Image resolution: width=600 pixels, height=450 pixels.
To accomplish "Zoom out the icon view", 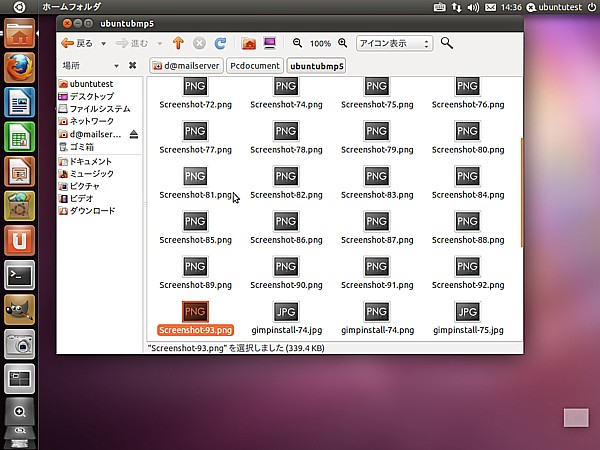I will coord(297,43).
